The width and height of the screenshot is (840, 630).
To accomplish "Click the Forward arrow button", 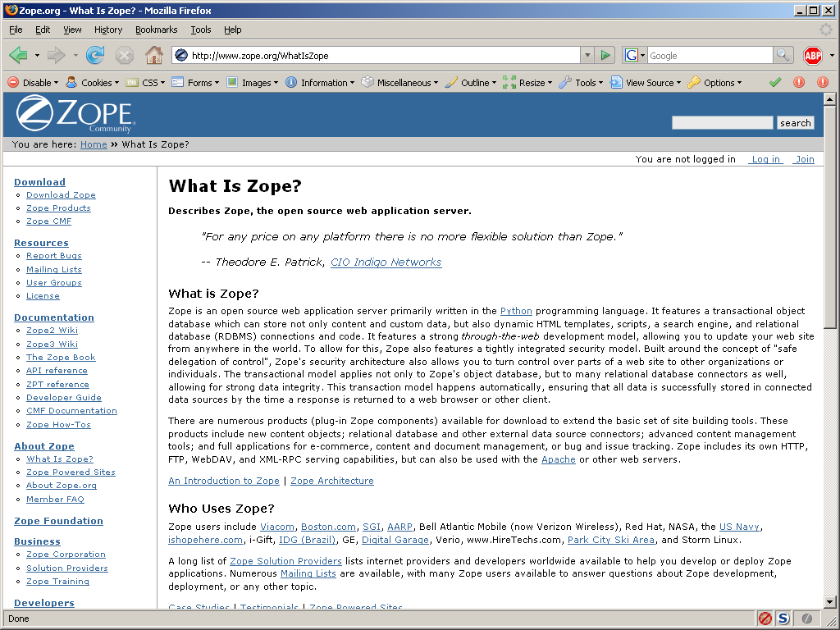I will pos(57,55).
